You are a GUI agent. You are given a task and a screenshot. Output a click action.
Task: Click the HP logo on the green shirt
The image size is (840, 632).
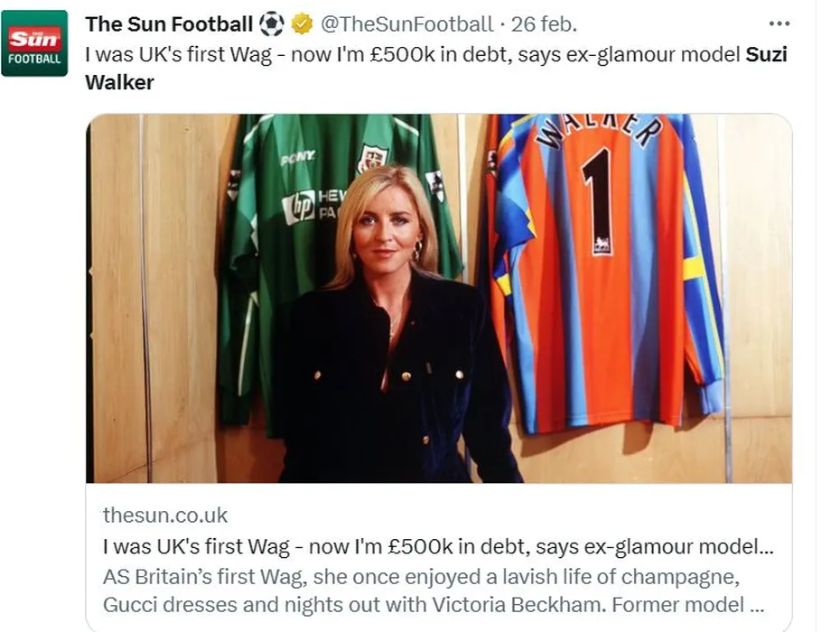299,206
